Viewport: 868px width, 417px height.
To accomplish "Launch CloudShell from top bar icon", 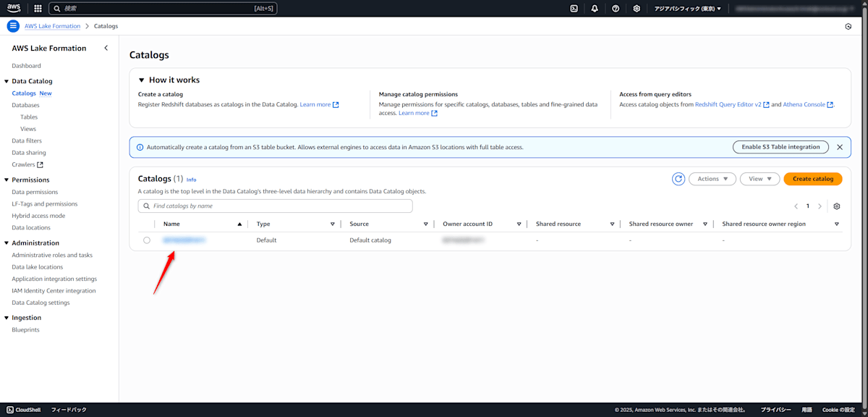I will [574, 9].
